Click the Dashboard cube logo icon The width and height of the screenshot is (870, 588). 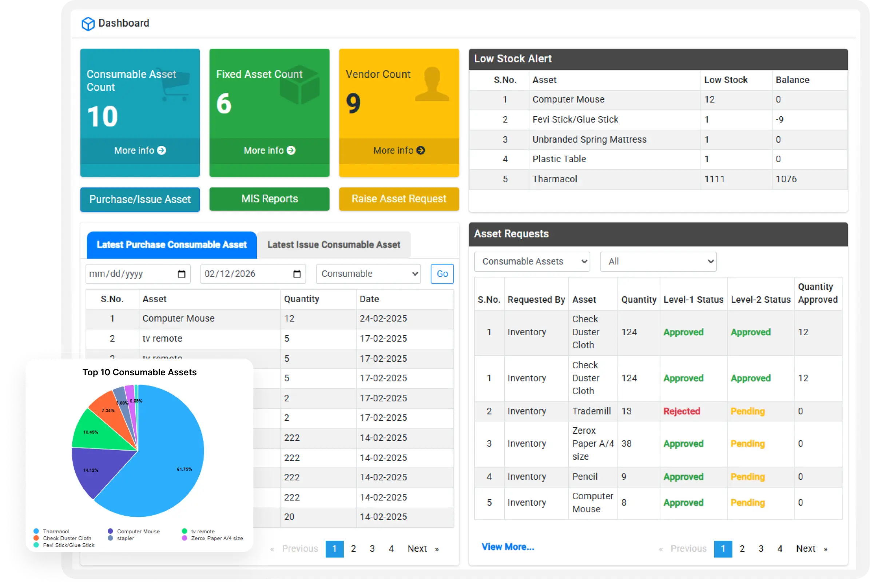click(x=88, y=24)
